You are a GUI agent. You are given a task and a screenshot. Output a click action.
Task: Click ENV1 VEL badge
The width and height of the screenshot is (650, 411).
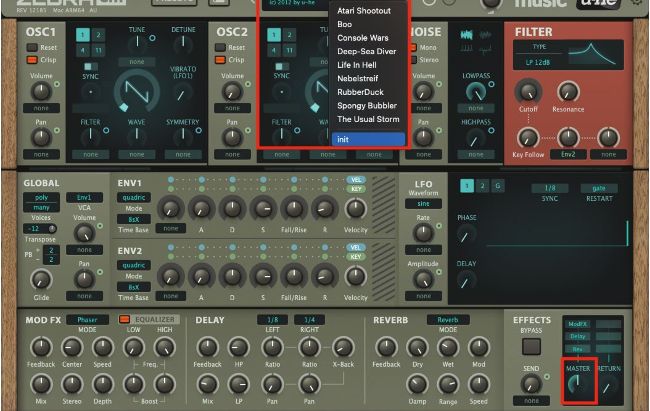[356, 180]
